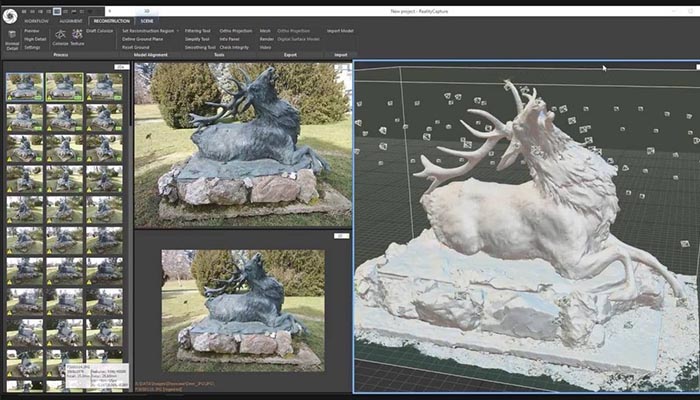This screenshot has width=700, height=400.
Task: Open the Info Panel
Action: point(229,39)
